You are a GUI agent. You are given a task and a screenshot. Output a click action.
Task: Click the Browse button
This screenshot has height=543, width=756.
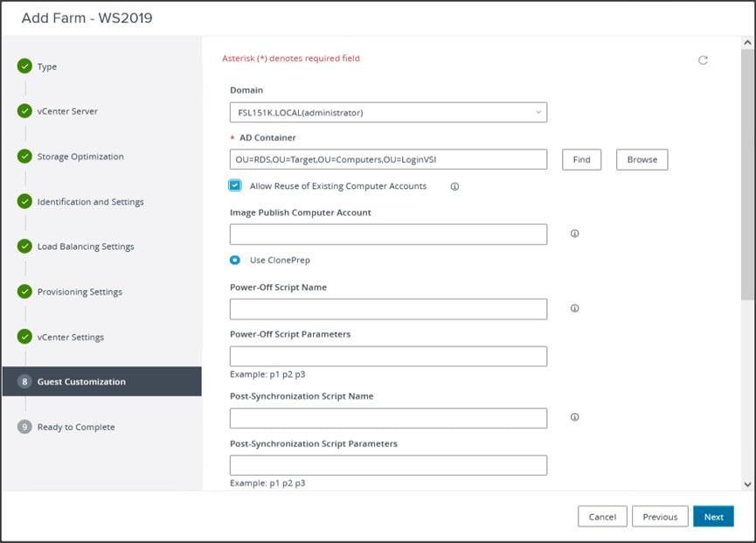(x=642, y=159)
